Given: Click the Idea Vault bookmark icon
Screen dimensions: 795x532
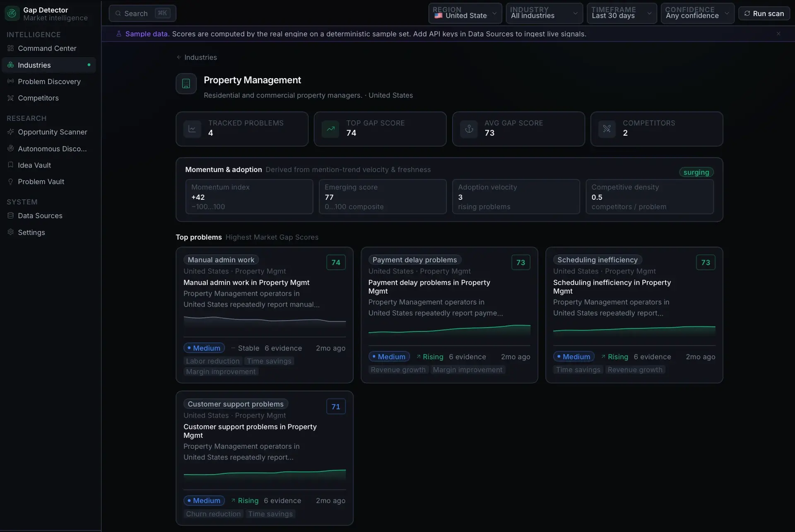Looking at the screenshot, I should click(x=11, y=165).
